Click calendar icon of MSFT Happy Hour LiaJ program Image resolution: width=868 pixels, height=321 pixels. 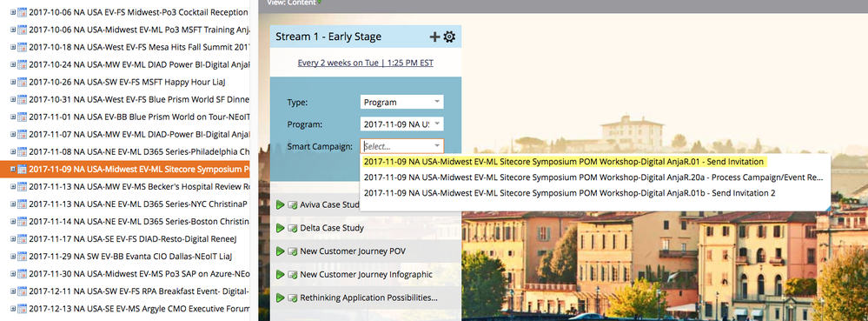point(22,82)
